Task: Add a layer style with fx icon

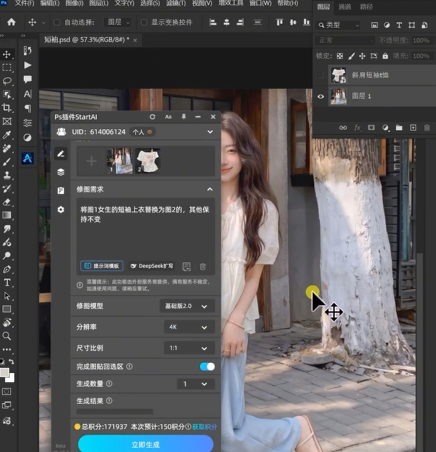Action: click(357, 128)
